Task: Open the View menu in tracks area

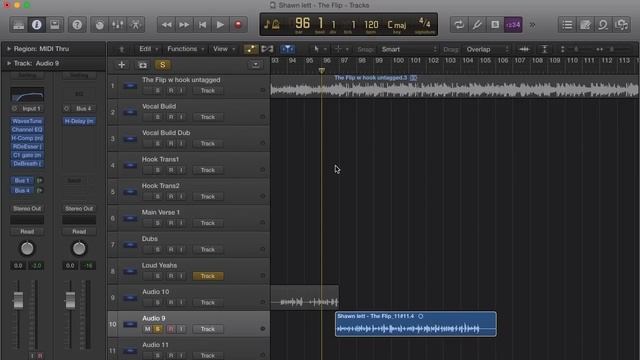Action: 224,49
